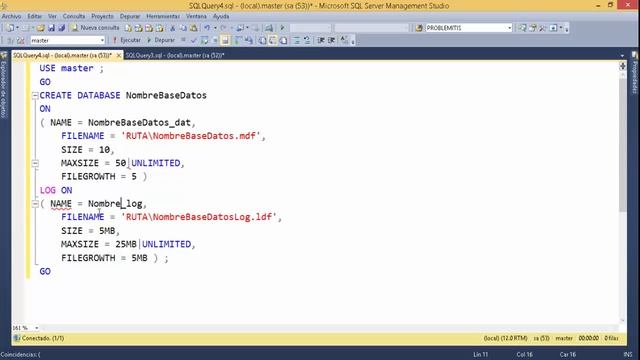Open the Properties window toolbar icon
Image resolution: width=640 pixels, height=360 pixels.
point(533,28)
